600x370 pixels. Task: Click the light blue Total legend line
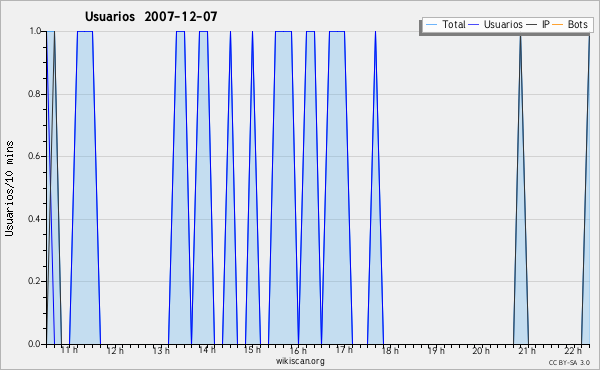[431, 25]
